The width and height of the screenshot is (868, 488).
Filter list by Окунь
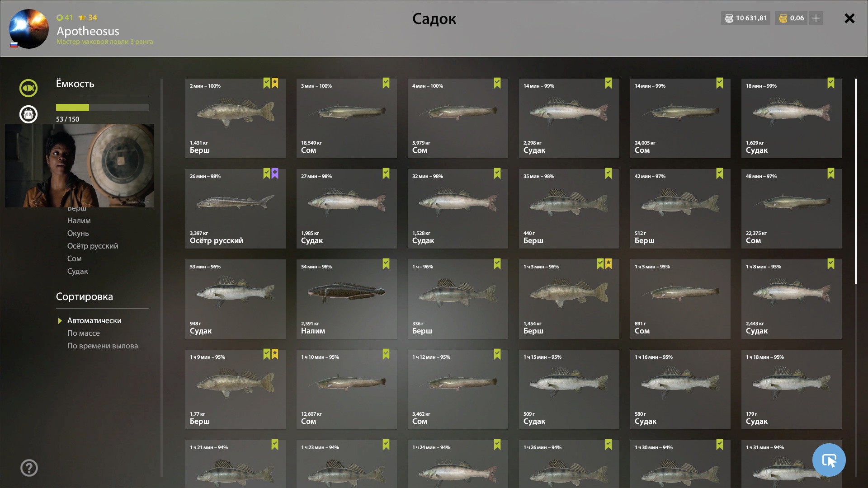pyautogui.click(x=78, y=233)
